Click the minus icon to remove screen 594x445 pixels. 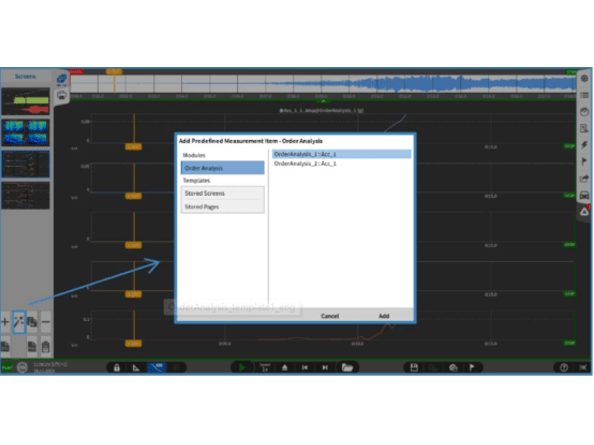[x=45, y=322]
